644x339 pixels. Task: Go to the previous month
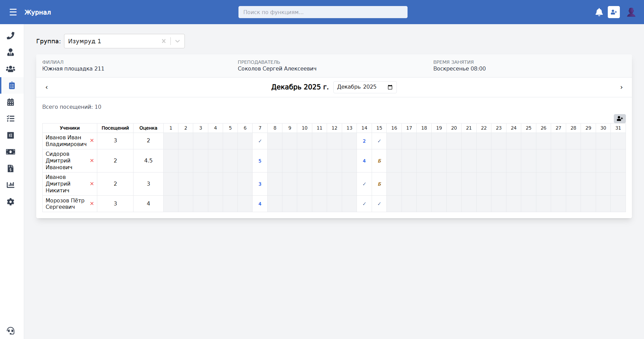[47, 88]
